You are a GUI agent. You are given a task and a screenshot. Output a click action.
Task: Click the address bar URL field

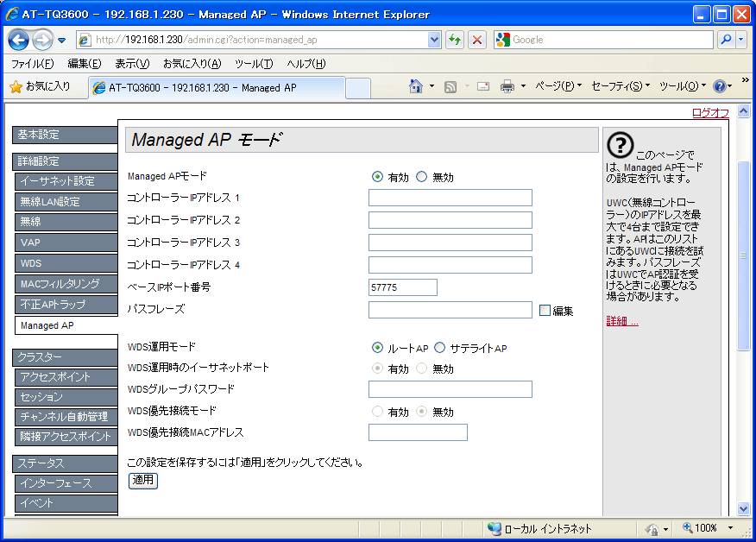pyautogui.click(x=252, y=40)
